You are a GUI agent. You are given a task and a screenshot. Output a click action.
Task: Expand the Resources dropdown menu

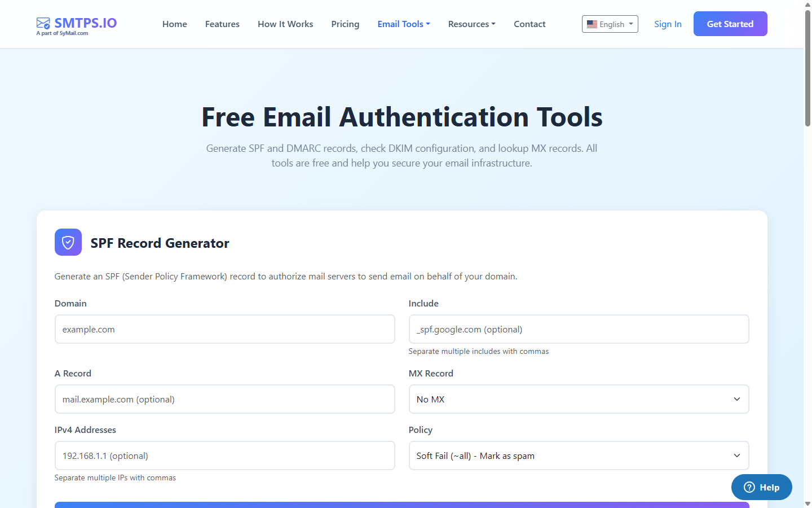472,24
